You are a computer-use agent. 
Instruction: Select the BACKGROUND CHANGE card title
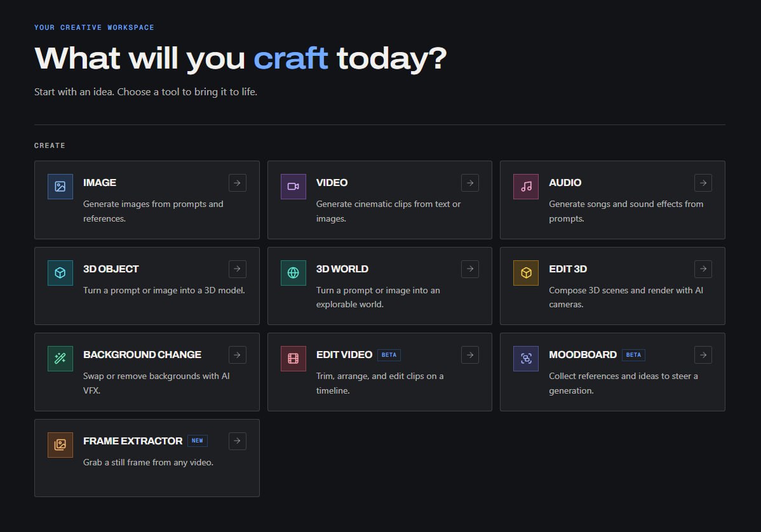click(142, 355)
